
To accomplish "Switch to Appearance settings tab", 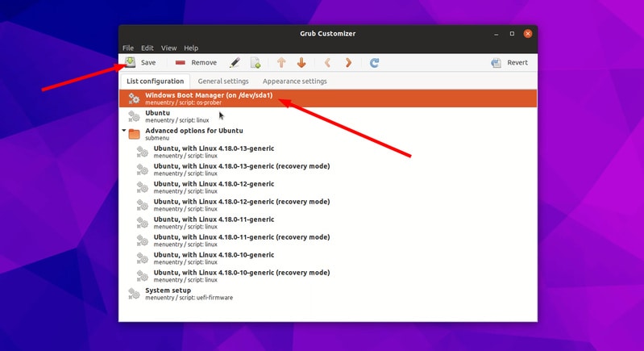I will click(294, 81).
